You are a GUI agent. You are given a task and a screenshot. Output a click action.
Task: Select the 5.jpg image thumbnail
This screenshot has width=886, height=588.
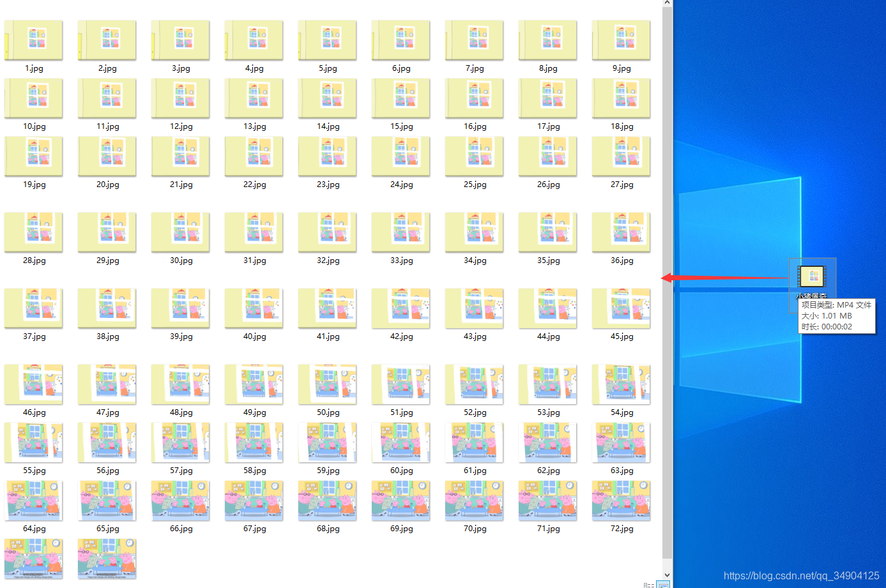[x=328, y=40]
